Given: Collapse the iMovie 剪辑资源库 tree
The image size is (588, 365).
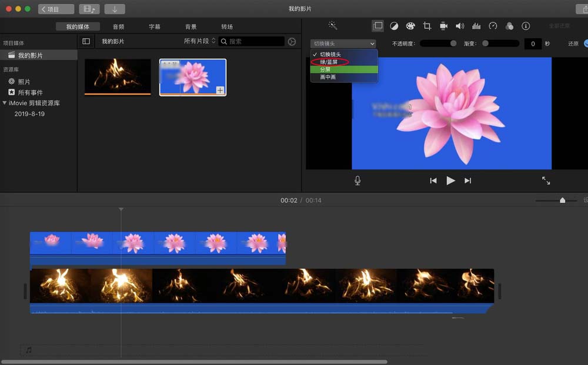Looking at the screenshot, I should click(x=5, y=103).
